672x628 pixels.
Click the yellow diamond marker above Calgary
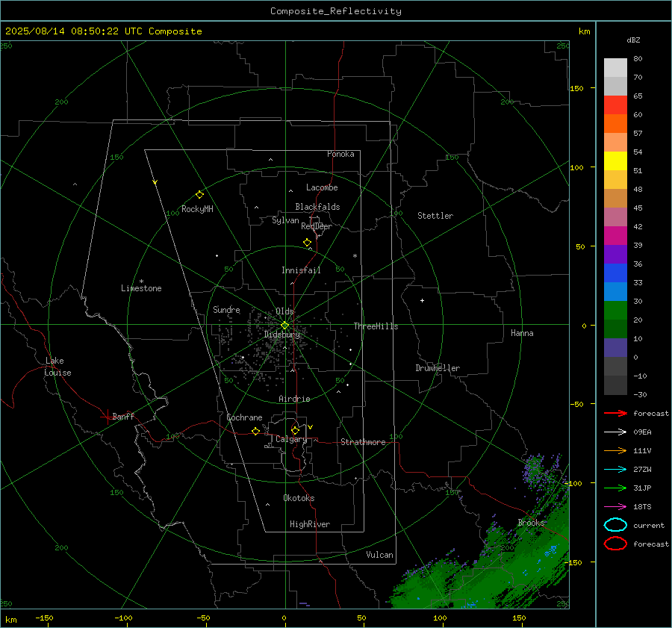click(295, 430)
